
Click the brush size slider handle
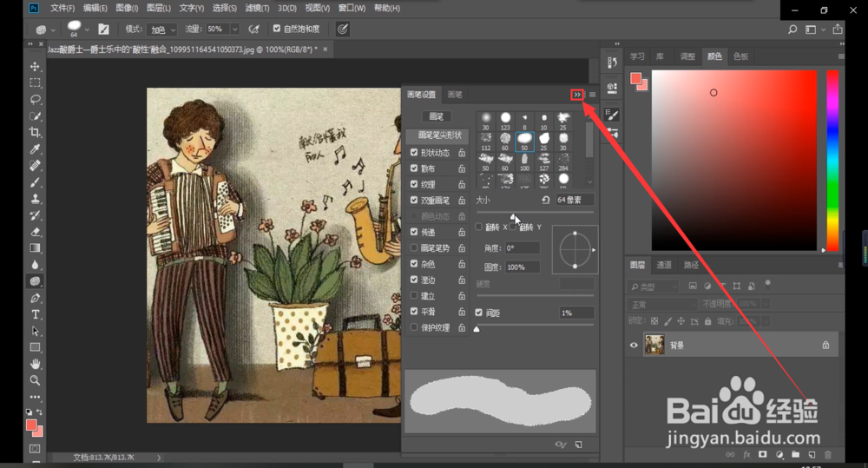point(513,216)
